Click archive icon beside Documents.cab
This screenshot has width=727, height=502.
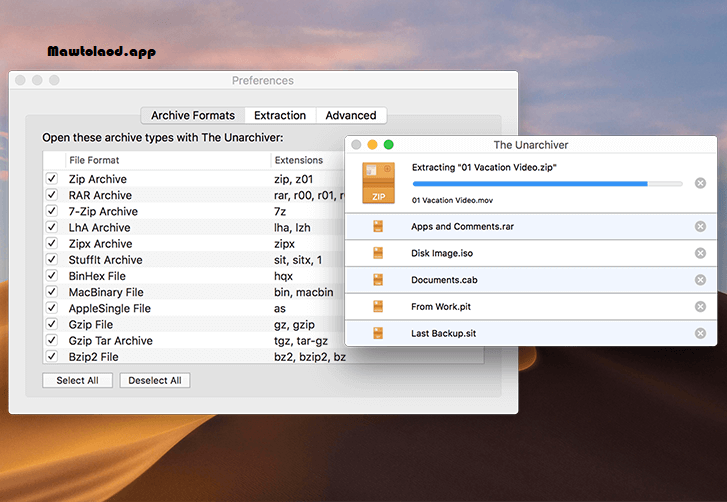(378, 280)
